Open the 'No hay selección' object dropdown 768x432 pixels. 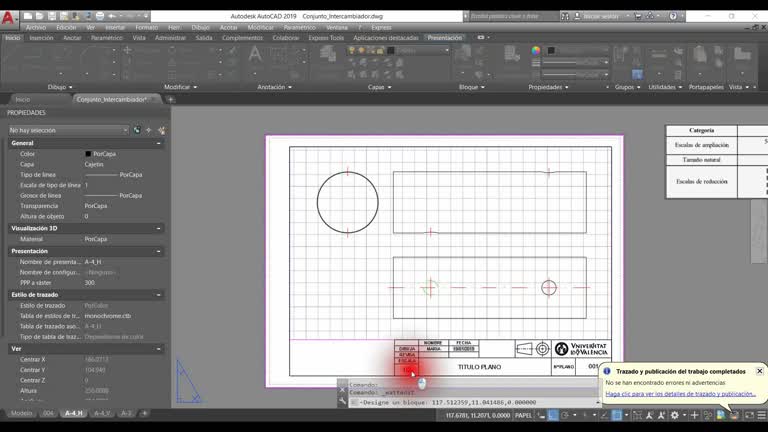pos(69,130)
